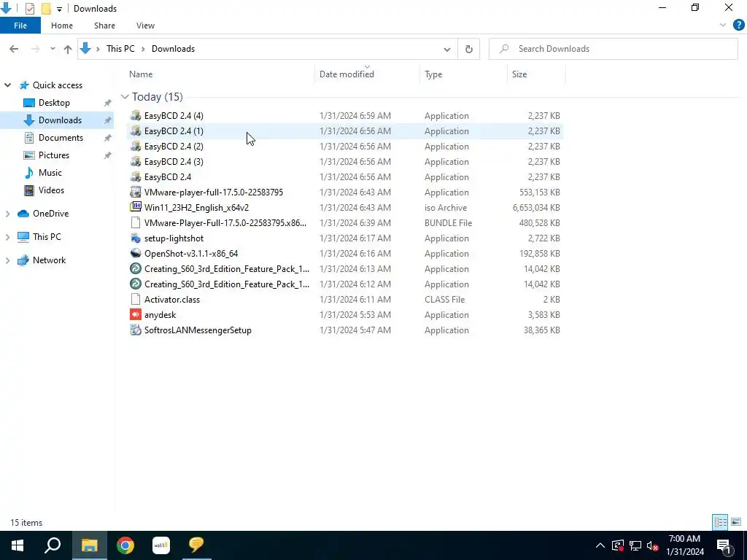
Task: Expand the OneDrive tree node
Action: click(x=7, y=214)
